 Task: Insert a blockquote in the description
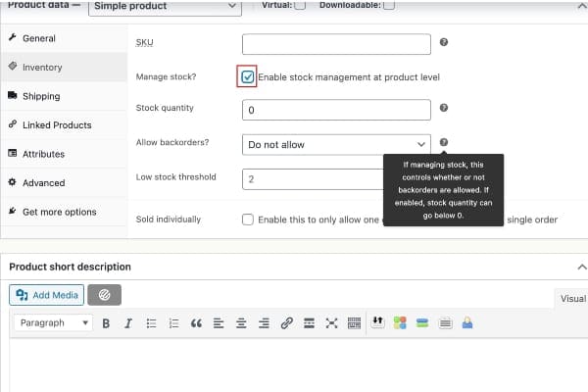click(x=196, y=322)
